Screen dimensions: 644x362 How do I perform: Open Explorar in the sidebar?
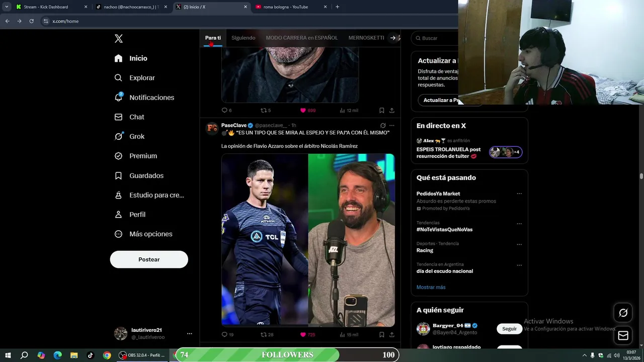click(134, 78)
